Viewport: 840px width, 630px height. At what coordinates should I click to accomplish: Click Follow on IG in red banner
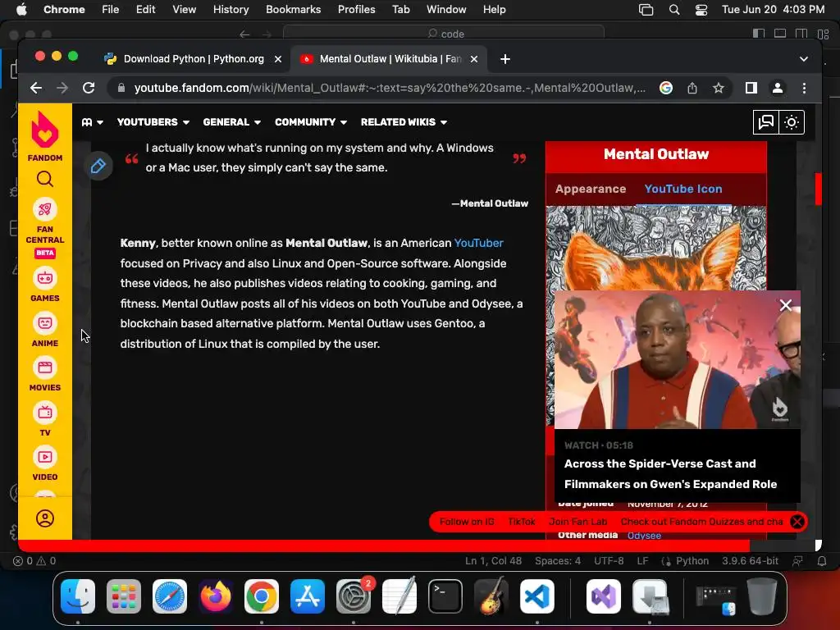coord(467,521)
